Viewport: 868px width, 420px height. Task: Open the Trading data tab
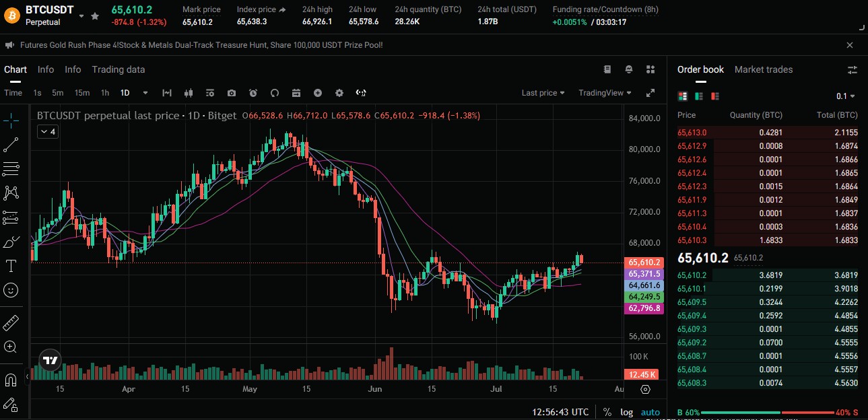click(119, 69)
